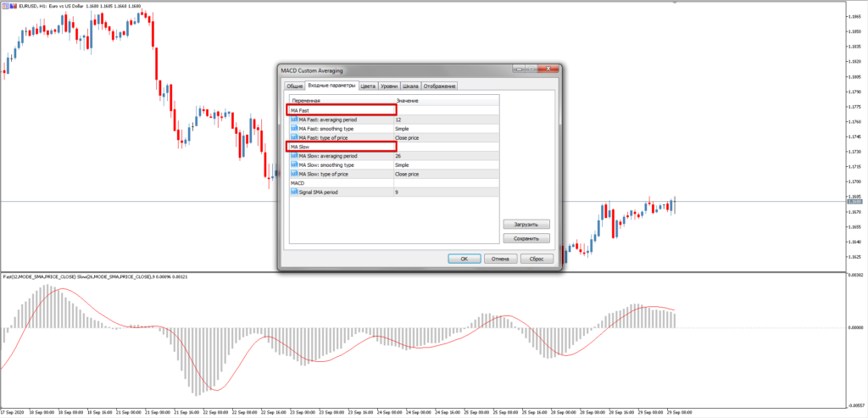
Task: Click the MA Fast type of price icon
Action: [x=294, y=137]
